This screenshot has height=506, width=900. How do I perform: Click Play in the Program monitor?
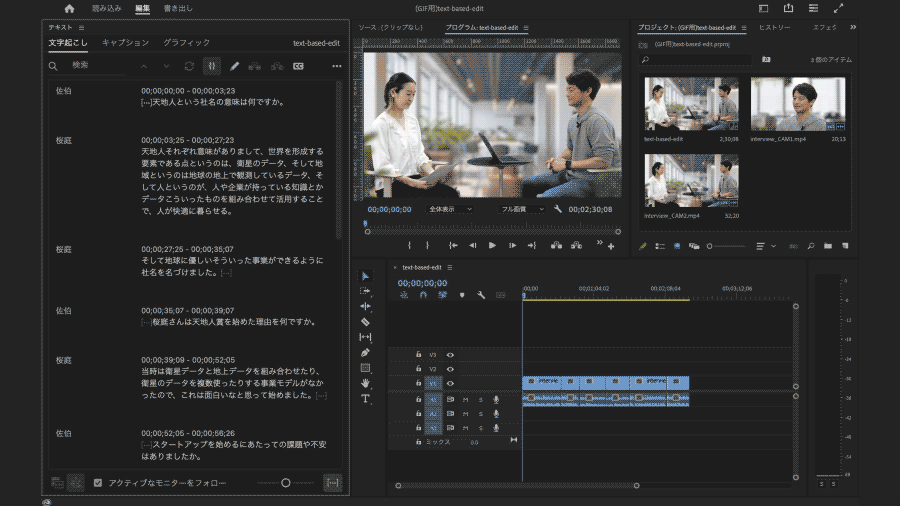point(492,246)
